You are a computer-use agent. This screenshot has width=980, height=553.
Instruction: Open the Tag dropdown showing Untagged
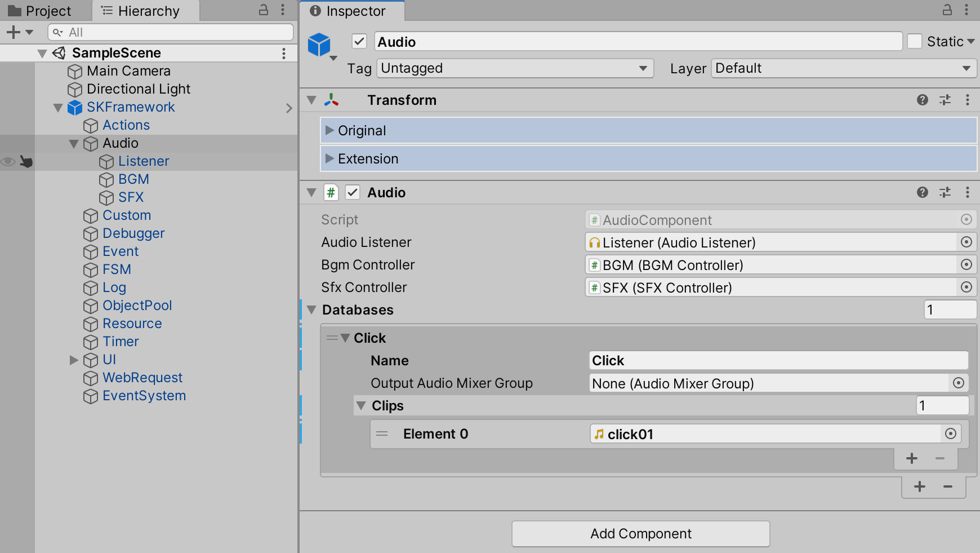(x=514, y=68)
